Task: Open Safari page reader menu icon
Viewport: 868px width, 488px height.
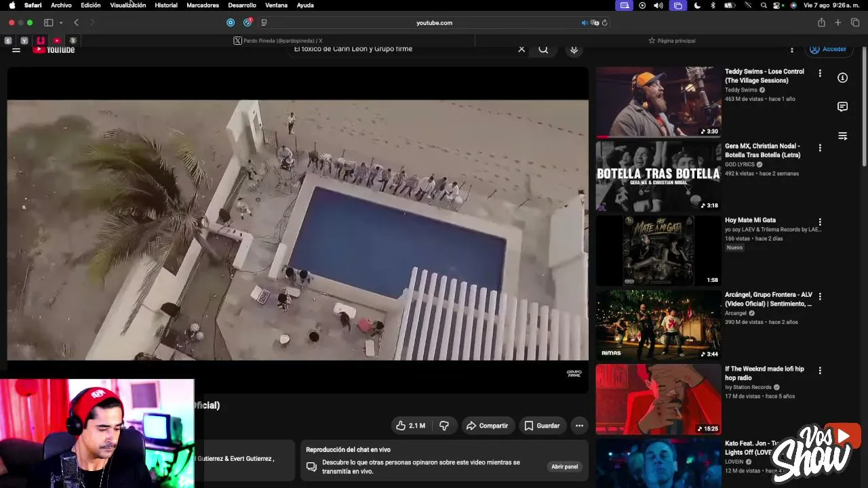Action: (x=264, y=22)
